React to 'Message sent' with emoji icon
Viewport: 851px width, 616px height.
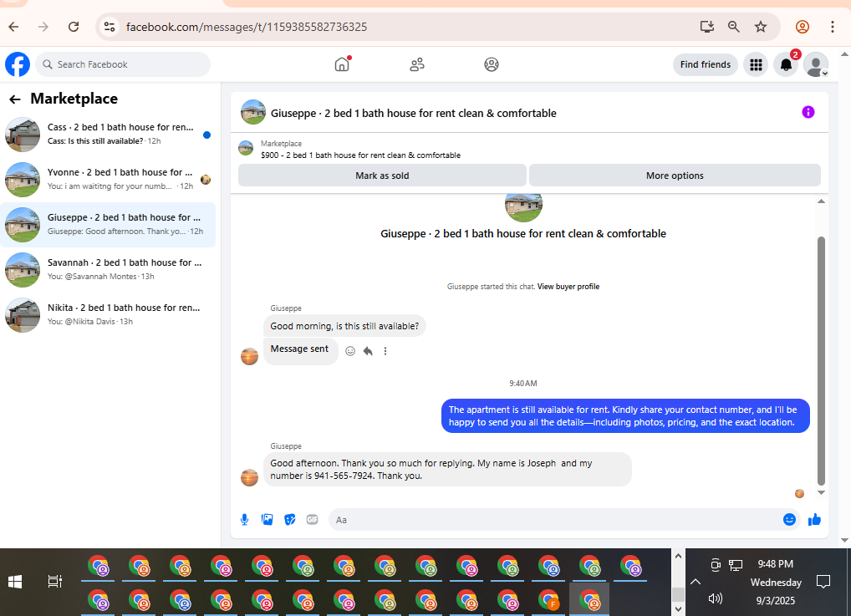pos(350,351)
